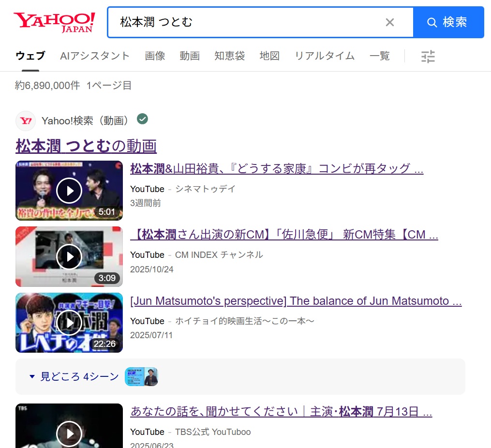The width and height of the screenshot is (491, 448).
Task: Expand 見どころ 4シーン section
Action: [x=74, y=376]
